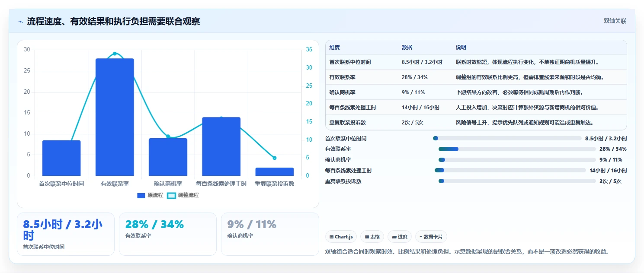
Task: Select table cell 28% / 34%
Action: 415,77
